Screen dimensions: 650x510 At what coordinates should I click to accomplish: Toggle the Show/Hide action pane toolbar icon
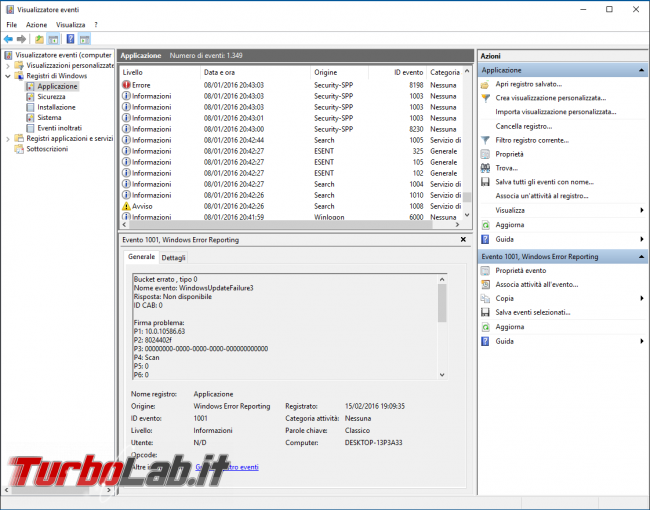tap(85, 39)
